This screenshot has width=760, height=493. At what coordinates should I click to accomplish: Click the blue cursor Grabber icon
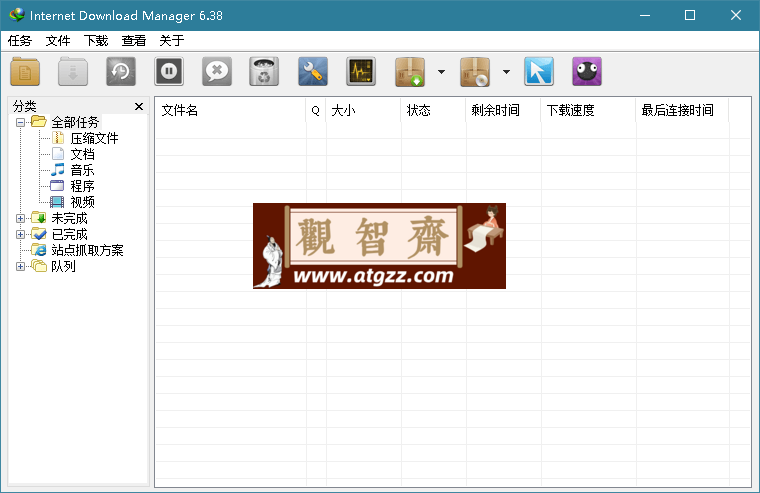point(538,72)
